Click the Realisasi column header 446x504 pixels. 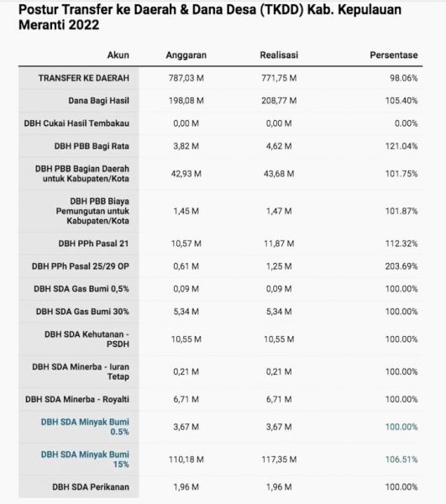[x=279, y=55]
